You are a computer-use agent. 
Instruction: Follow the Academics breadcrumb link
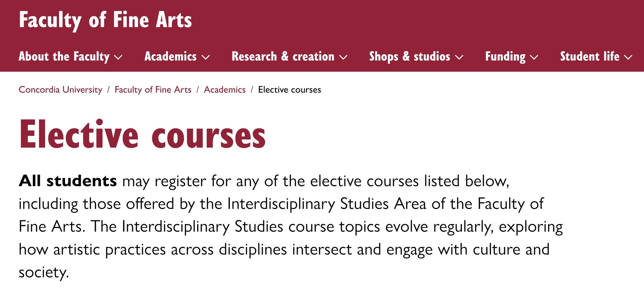[225, 90]
